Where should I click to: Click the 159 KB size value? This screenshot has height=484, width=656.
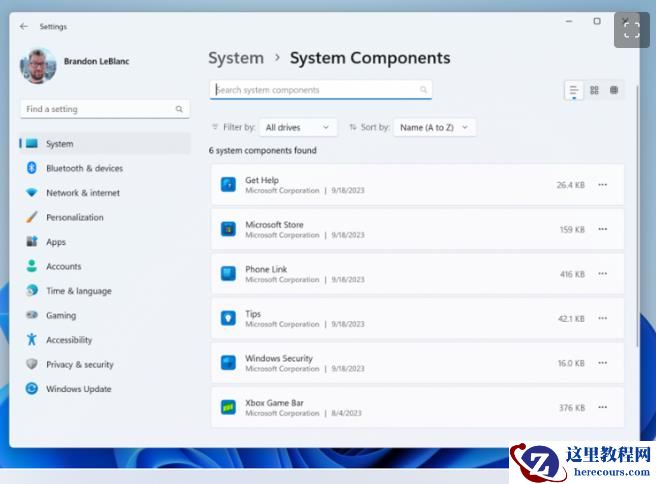(x=572, y=230)
